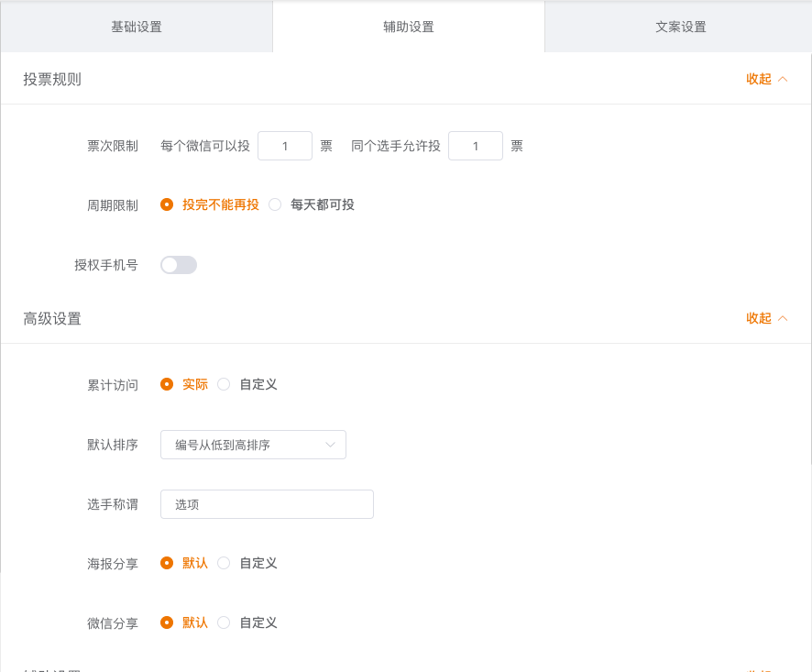Click chevron icon beside 投票规则 收起
Screen dimensions: 812x672
click(783, 79)
